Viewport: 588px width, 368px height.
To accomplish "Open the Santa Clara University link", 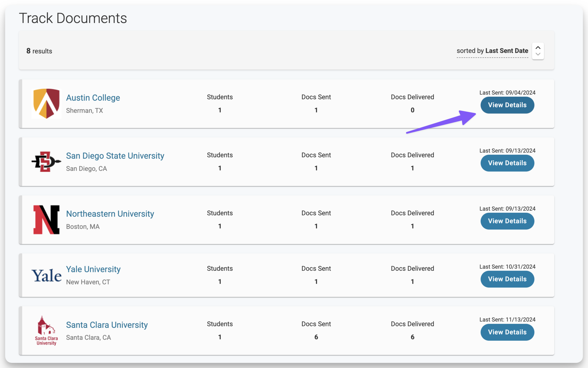I will coord(107,325).
